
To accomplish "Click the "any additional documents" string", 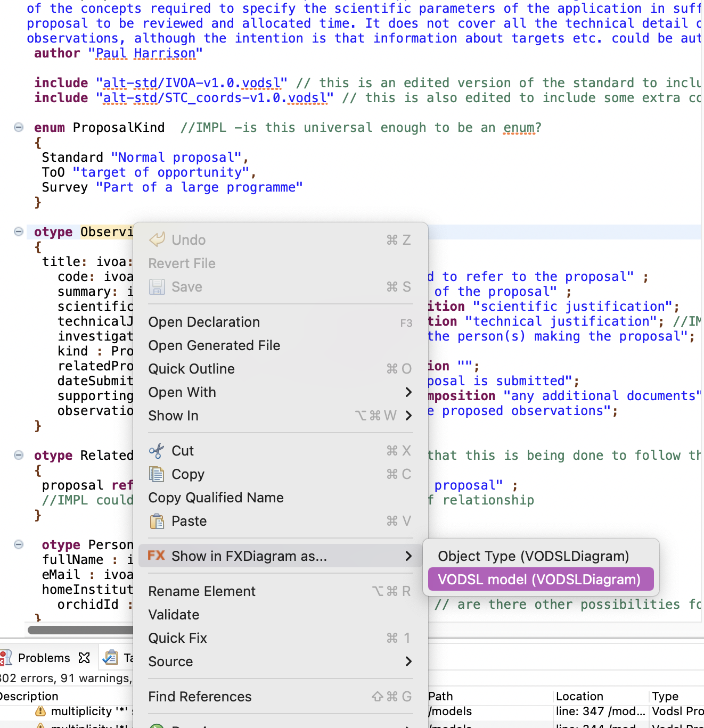I will point(602,396).
